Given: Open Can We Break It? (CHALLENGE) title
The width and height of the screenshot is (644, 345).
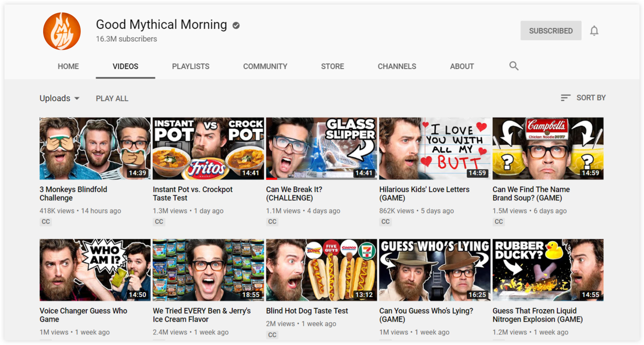Looking at the screenshot, I should pos(294,194).
